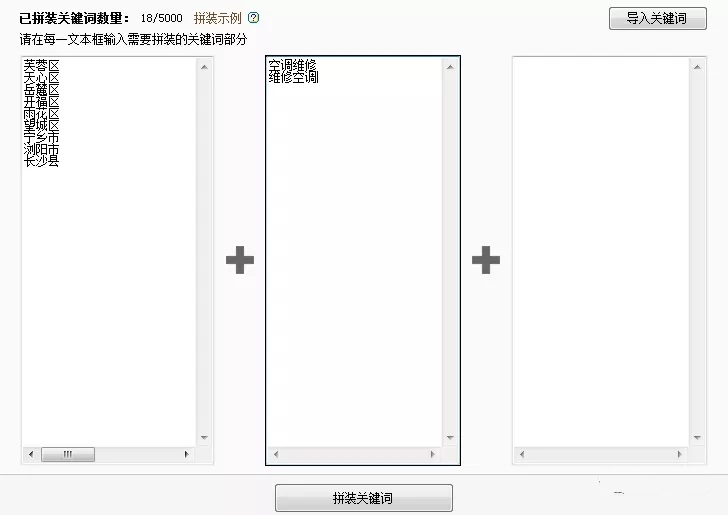Viewport: 728px width, 515px height.
Task: Open the 拼装示例 link
Action: tap(217, 18)
